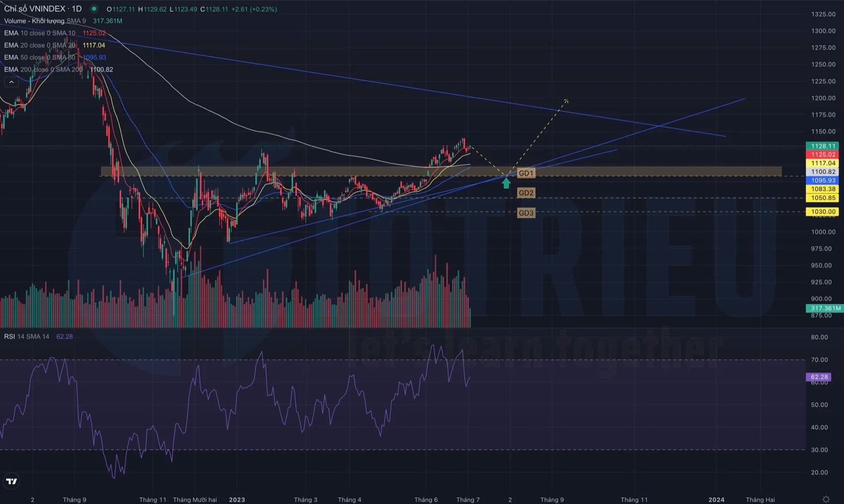Click the purple 62.28 RSI value label

(x=819, y=377)
